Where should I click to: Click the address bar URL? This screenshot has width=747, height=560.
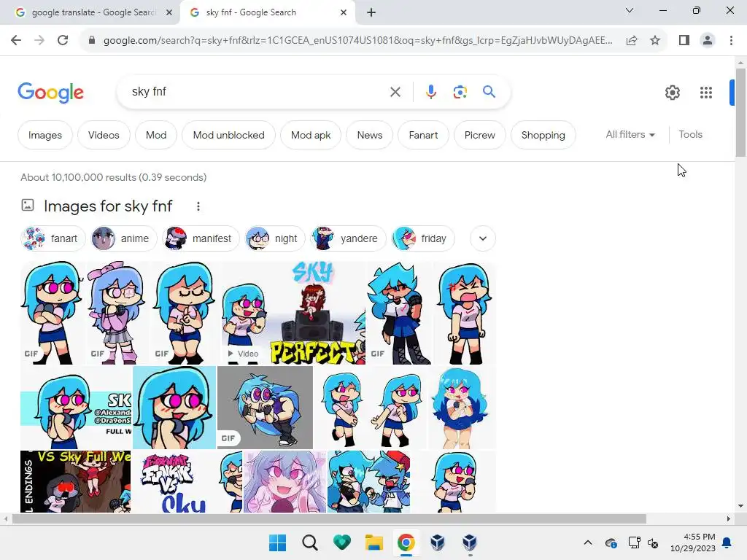pyautogui.click(x=357, y=41)
